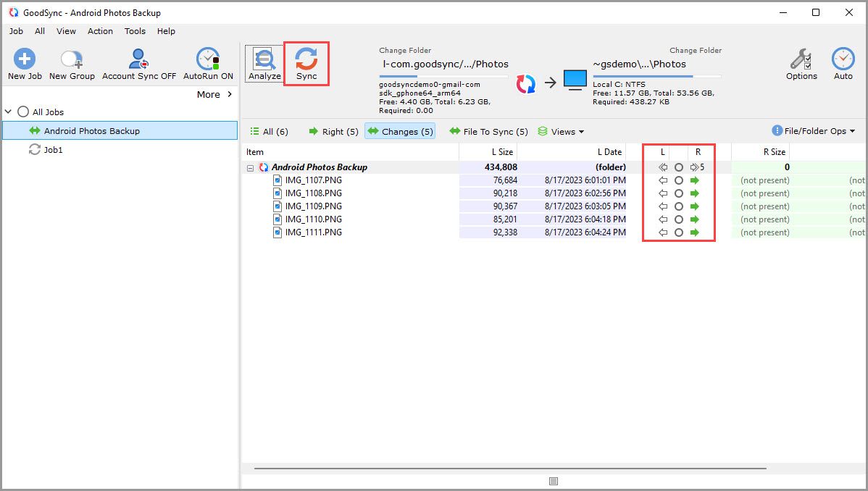Set left arrow direction for IMG_1107.PNG
868x491 pixels.
coord(663,180)
